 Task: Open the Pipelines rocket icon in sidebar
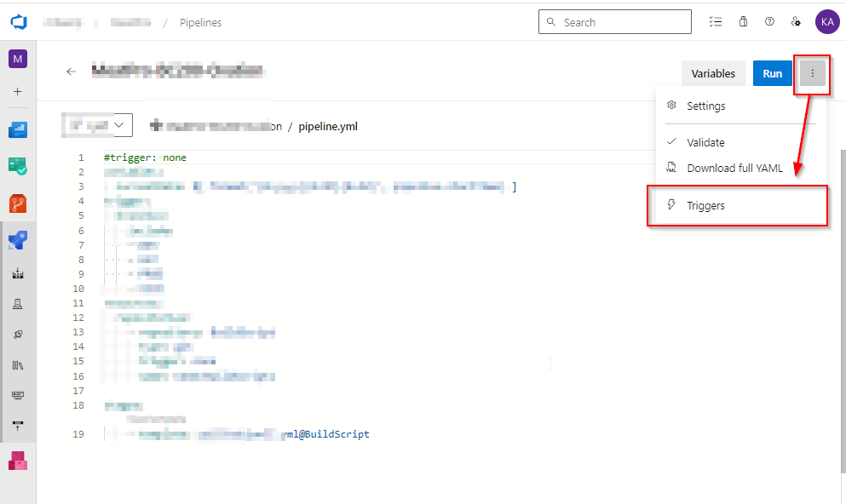point(18,241)
